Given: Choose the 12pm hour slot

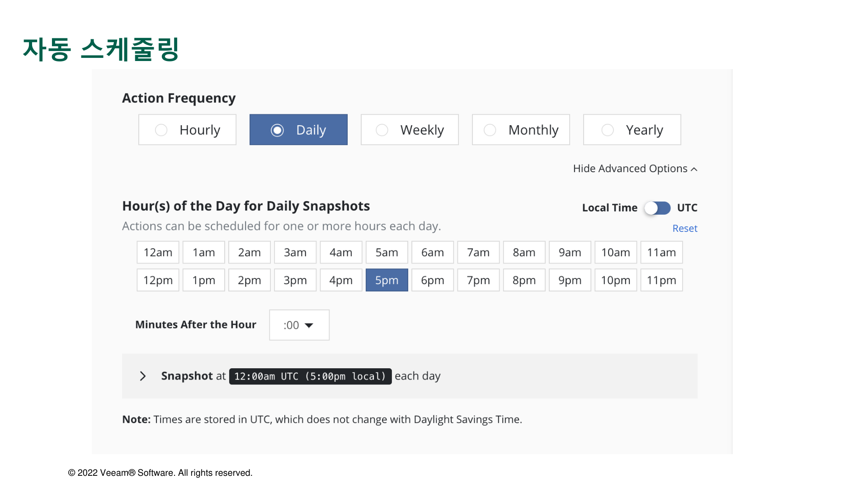Looking at the screenshot, I should coord(158,280).
